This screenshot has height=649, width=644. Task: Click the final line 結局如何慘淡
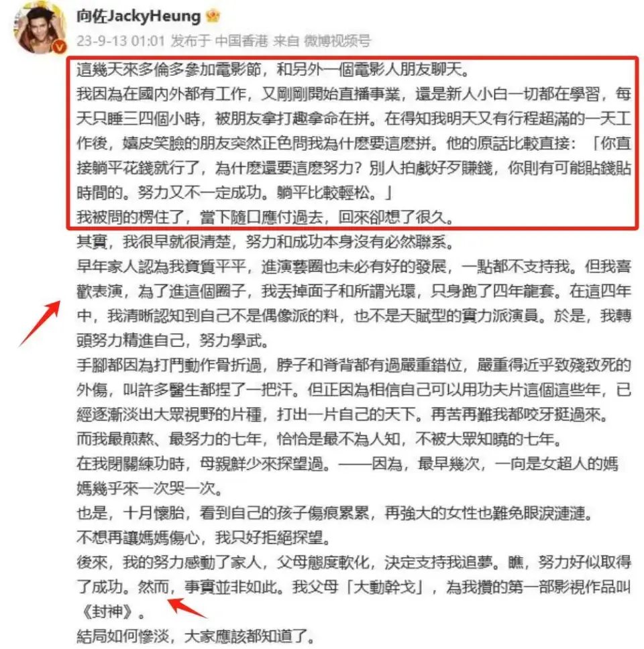point(196,636)
